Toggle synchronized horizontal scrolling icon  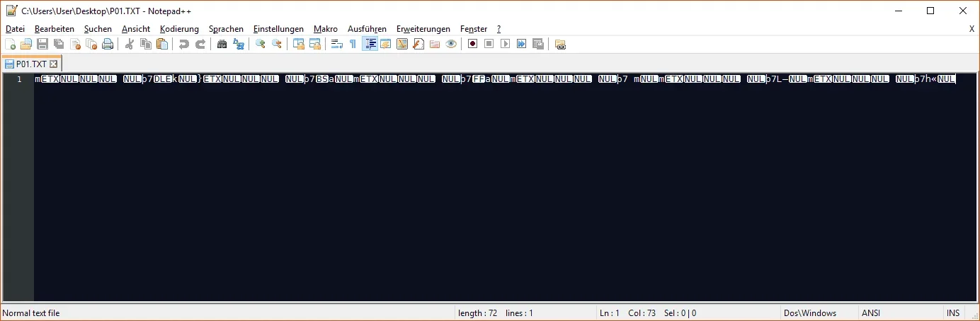tap(315, 44)
